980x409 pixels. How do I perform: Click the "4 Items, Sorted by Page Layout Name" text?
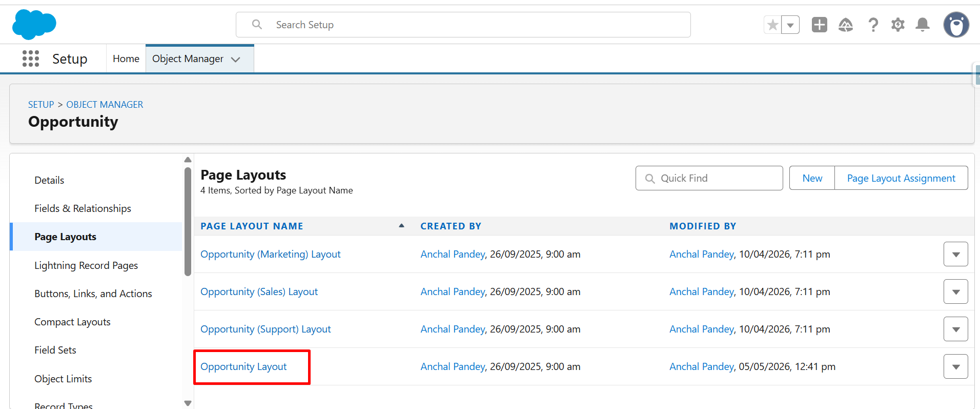276,190
